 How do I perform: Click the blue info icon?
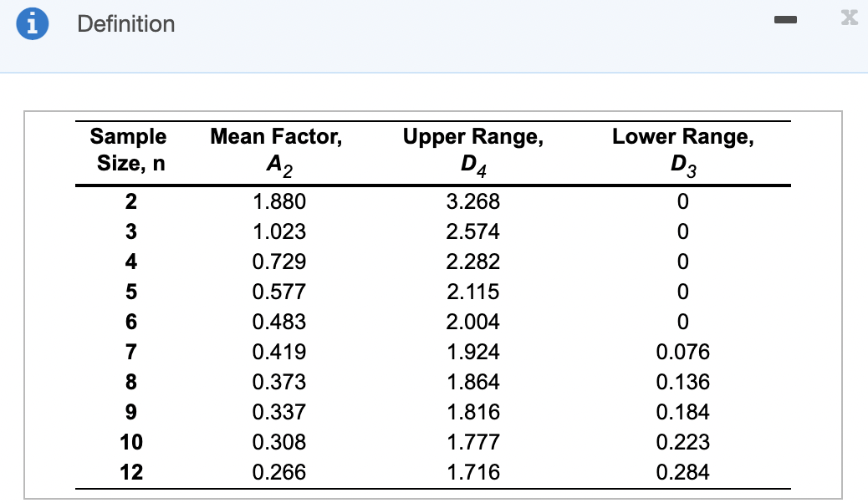(32, 23)
